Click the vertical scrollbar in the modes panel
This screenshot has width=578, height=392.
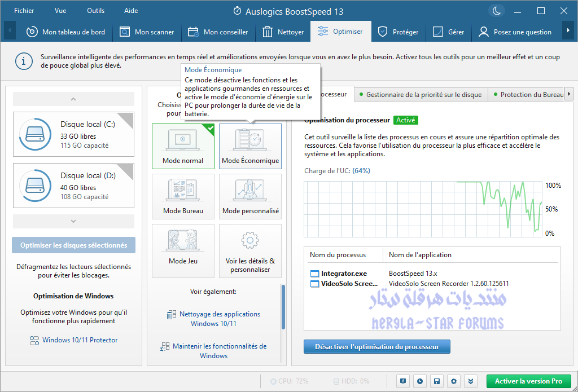point(283,307)
